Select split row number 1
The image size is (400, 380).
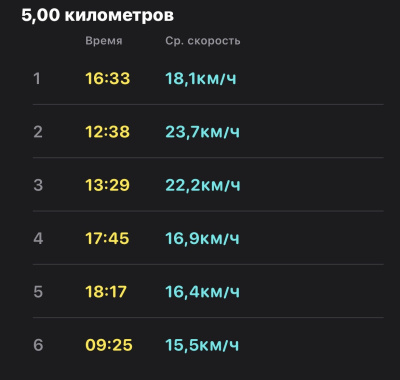tap(208, 79)
